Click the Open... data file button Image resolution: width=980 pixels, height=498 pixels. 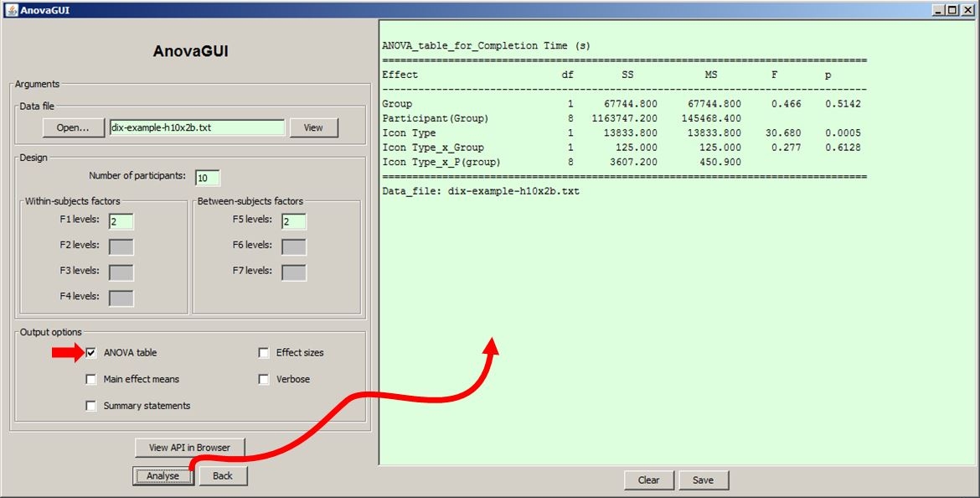click(73, 127)
